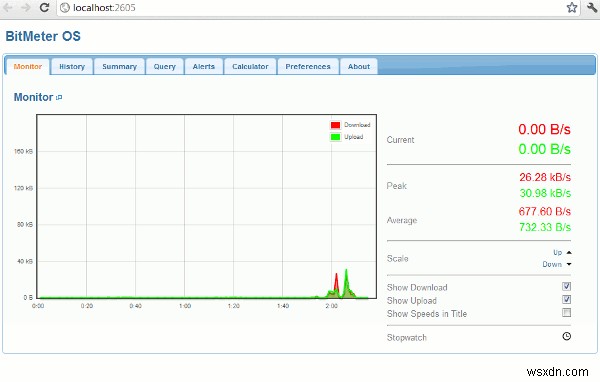This screenshot has width=600, height=382.
Task: Click the Down scale link
Action: point(552,264)
